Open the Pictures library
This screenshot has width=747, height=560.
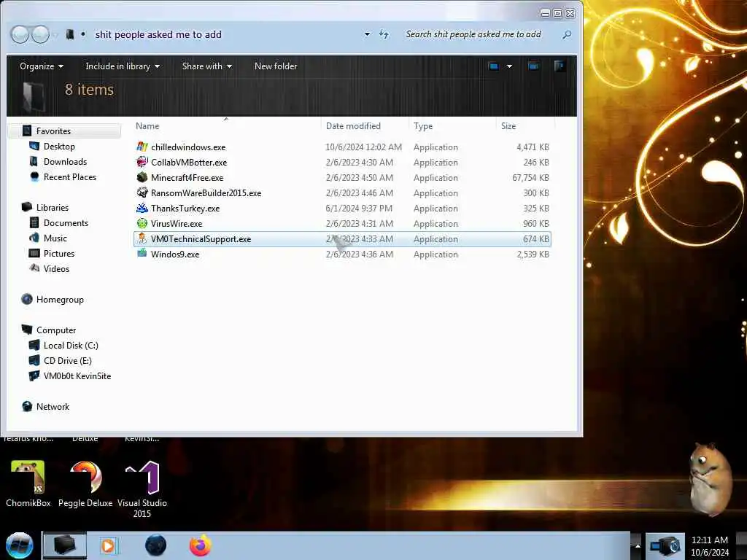[x=59, y=253]
